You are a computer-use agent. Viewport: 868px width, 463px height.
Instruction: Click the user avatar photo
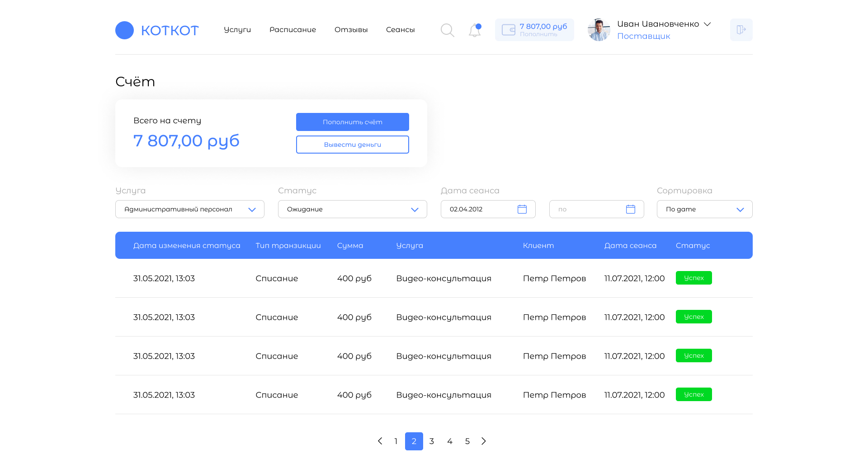pyautogui.click(x=599, y=30)
